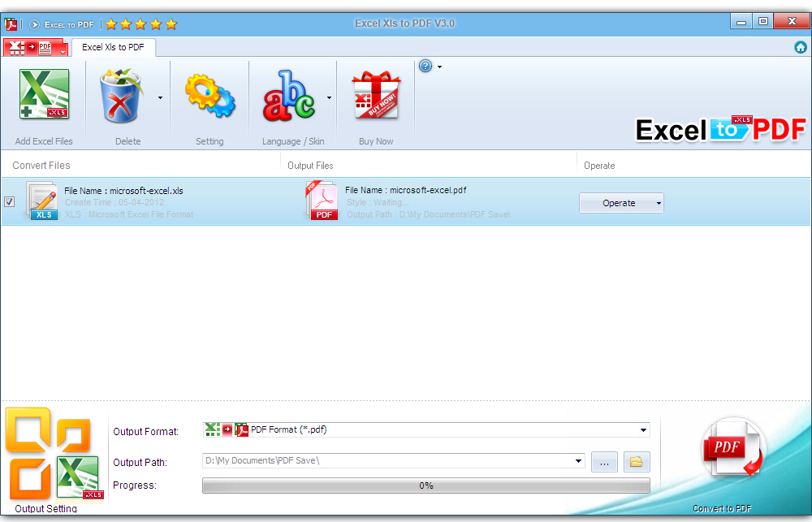Image resolution: width=812 pixels, height=522 pixels.
Task: Click the blue help question mark icon
Action: point(425,66)
